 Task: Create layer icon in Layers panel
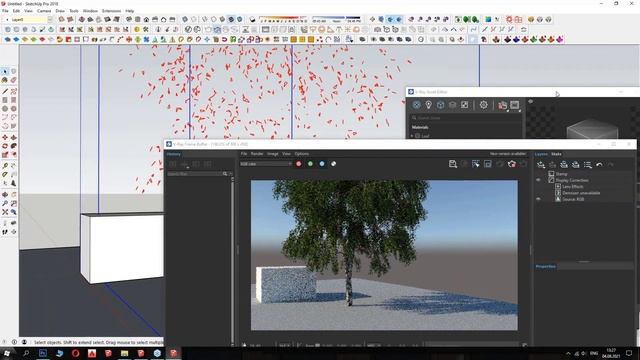click(541, 164)
